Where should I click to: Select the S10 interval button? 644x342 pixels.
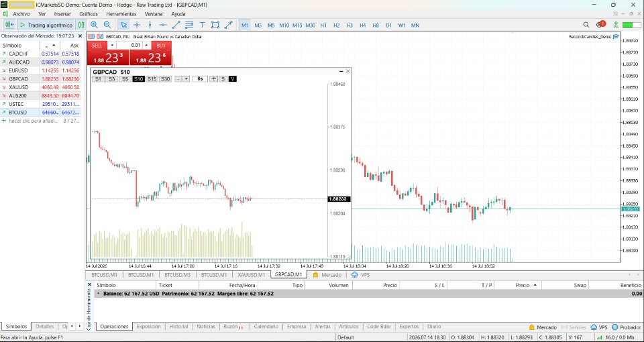tap(138, 79)
